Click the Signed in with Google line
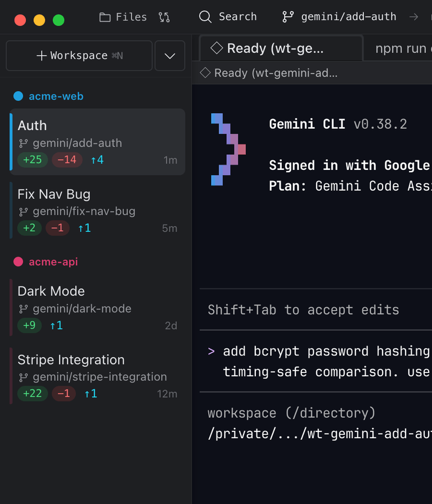This screenshot has width=432, height=504. (x=350, y=165)
